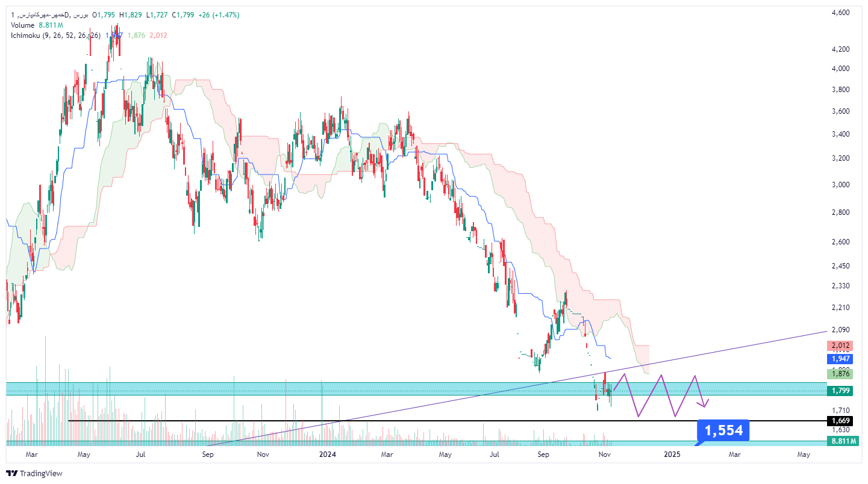Click the black 1,669 price axis tag
Image resolution: width=868 pixels, height=484 pixels.
point(840,420)
